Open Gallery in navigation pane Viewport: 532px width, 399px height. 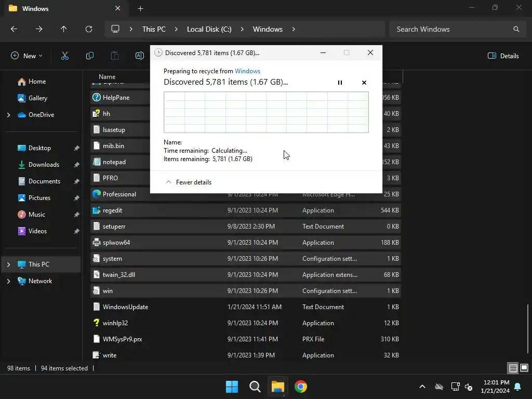[32, 98]
